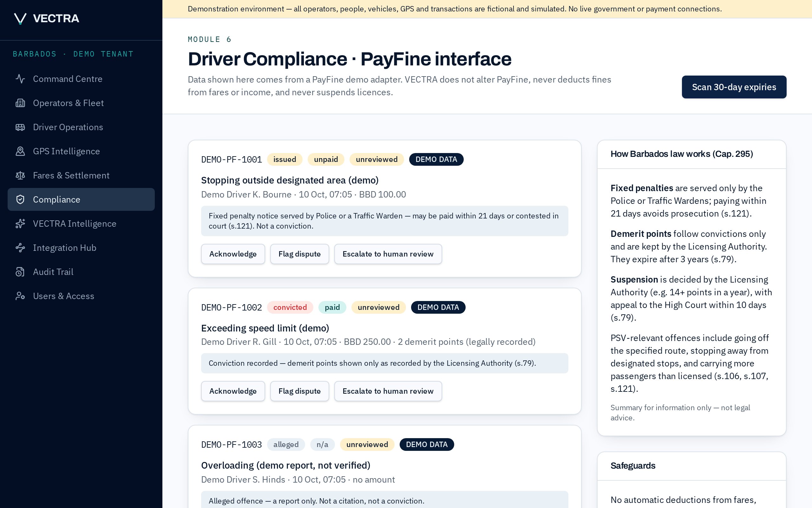Screen dimensions: 812x508
Task: Flag dispute on DEMO-PF-1002
Action: (x=300, y=391)
